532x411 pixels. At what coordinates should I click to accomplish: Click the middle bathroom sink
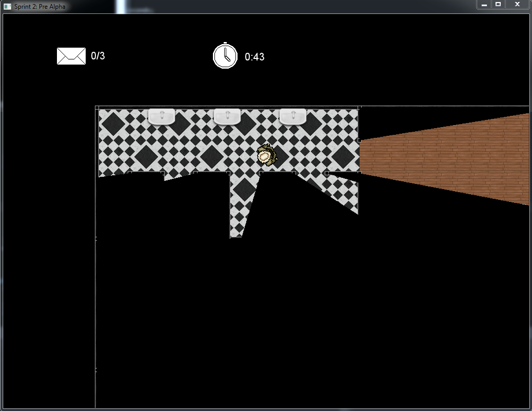pyautogui.click(x=227, y=117)
